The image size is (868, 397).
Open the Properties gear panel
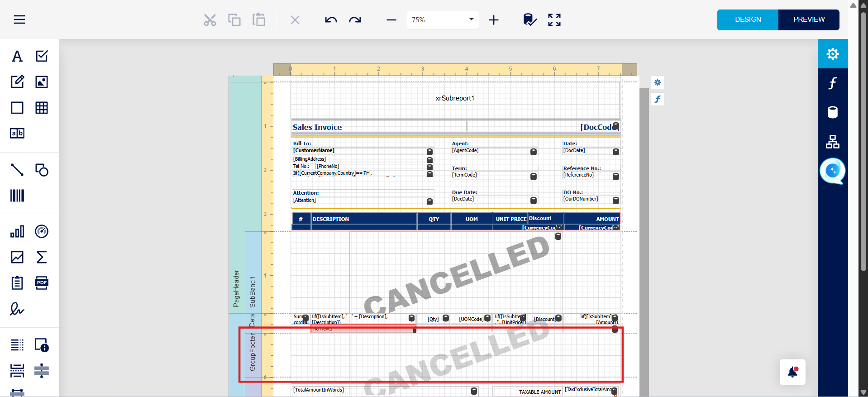coord(833,54)
